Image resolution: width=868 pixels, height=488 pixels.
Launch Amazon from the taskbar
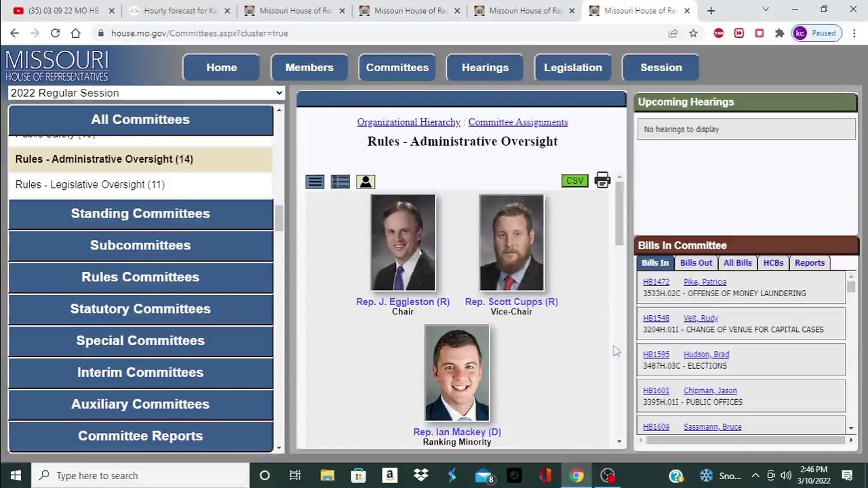[389, 475]
